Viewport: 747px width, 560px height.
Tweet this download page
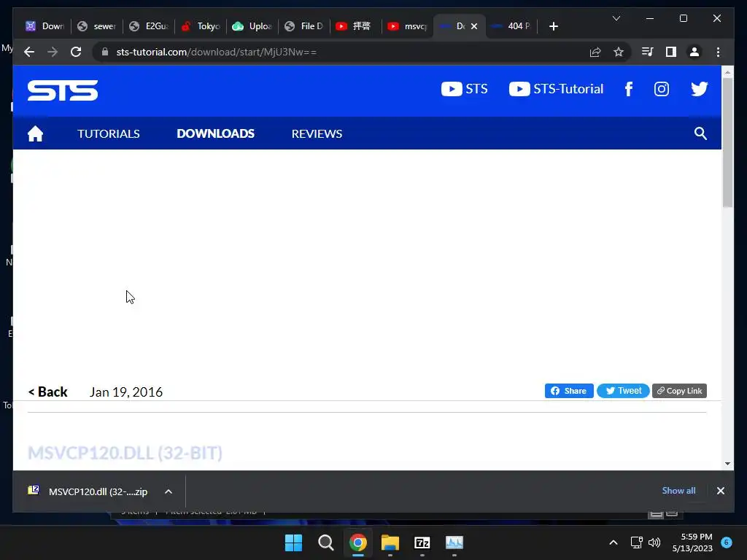(623, 391)
